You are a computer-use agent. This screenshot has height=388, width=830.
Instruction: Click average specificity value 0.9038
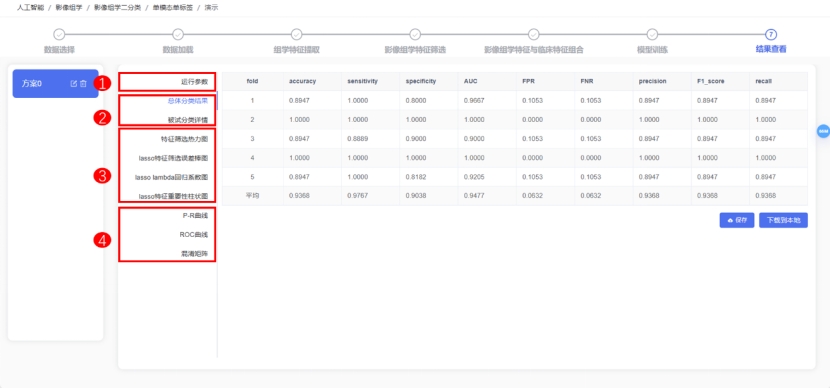point(416,196)
